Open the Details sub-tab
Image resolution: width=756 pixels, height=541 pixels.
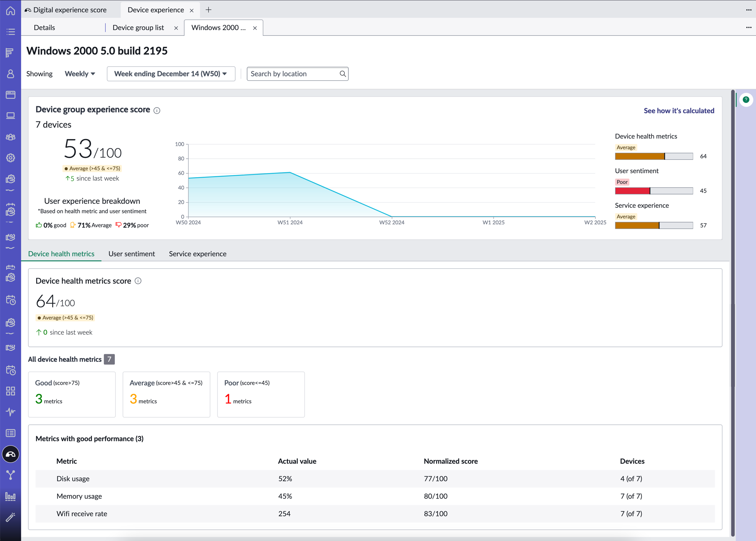tap(44, 28)
